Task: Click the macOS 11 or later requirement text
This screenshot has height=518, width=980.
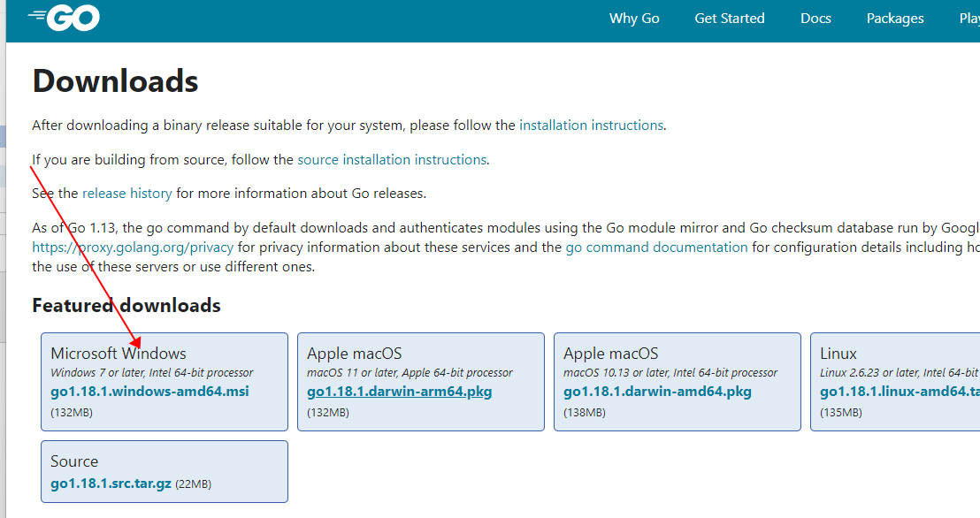Action: [x=410, y=373]
